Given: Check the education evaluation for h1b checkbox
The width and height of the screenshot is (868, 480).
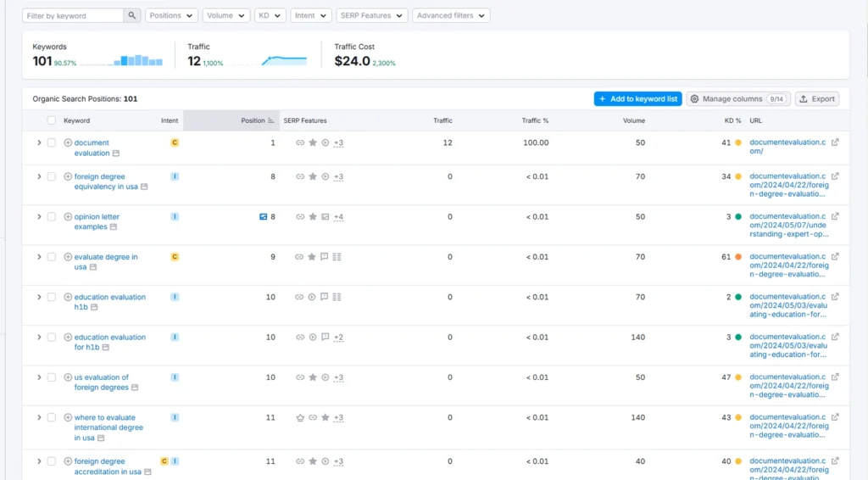Looking at the screenshot, I should click(52, 338).
